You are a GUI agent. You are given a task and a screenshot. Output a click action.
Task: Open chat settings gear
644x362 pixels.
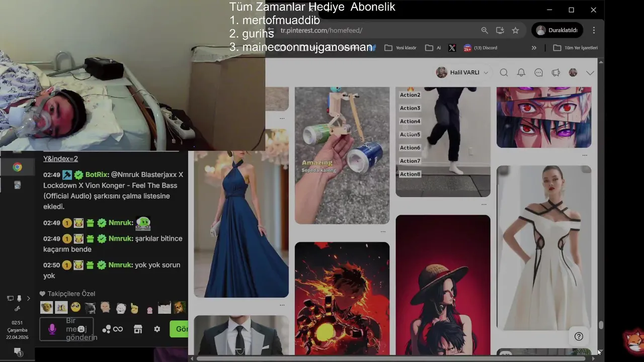[x=157, y=329]
